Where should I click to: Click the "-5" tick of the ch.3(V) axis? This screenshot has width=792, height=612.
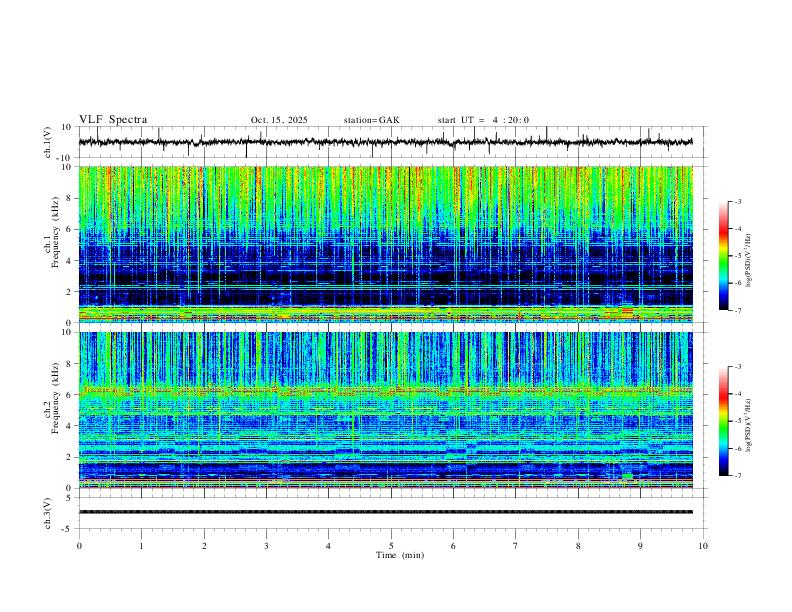click(x=68, y=529)
